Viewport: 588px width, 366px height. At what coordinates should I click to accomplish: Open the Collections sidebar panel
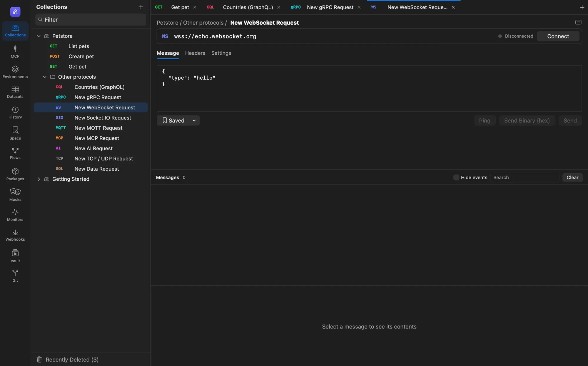[x=15, y=31]
